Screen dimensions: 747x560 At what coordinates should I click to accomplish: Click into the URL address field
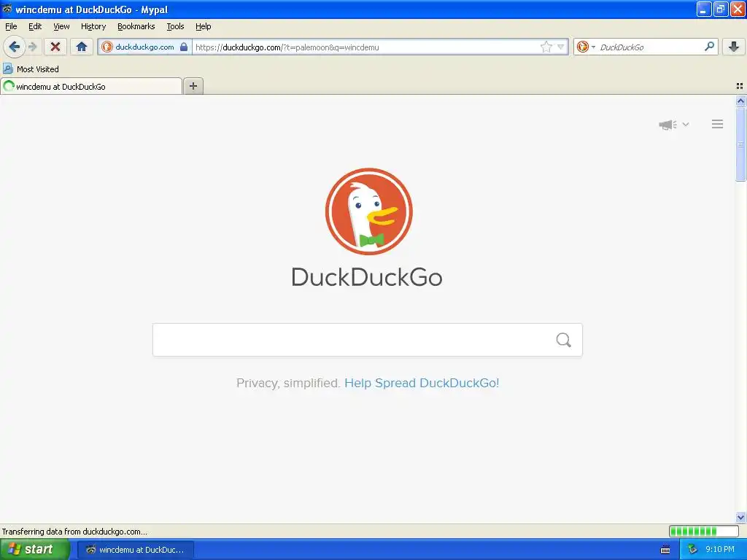[366, 47]
